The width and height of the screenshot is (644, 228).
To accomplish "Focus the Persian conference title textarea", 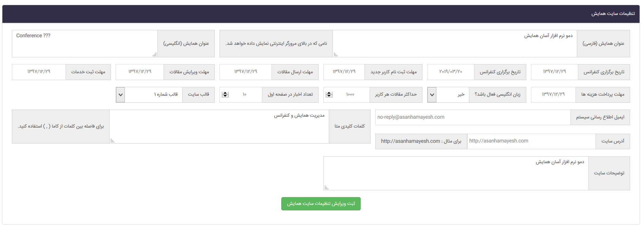I will coord(455,43).
